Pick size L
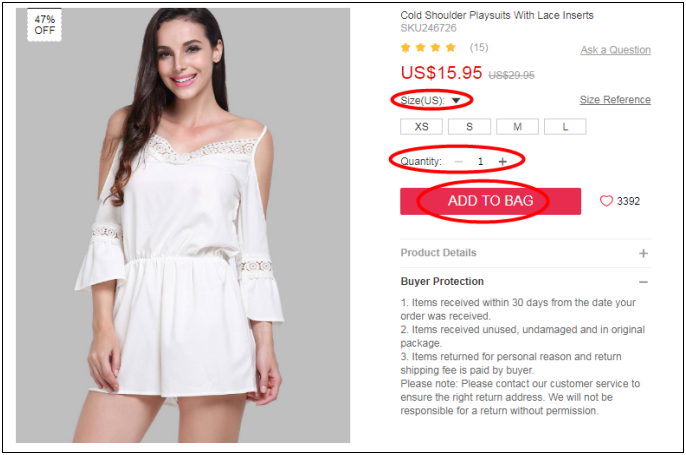This screenshot has height=455, width=686. [565, 127]
